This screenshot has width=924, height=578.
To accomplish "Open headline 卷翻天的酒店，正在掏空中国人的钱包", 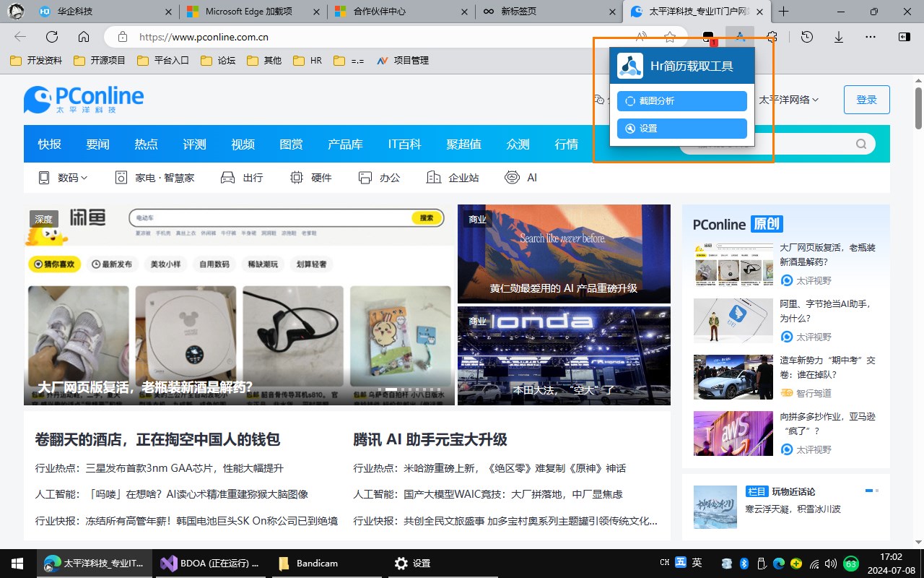I will coord(157,439).
